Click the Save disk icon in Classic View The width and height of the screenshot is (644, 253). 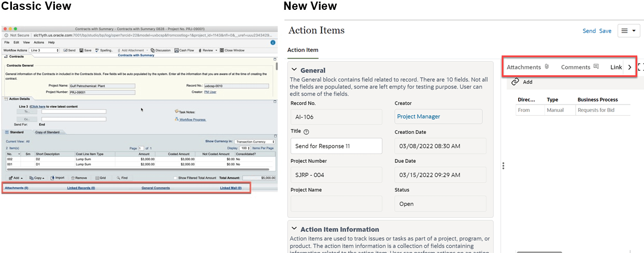click(x=81, y=50)
